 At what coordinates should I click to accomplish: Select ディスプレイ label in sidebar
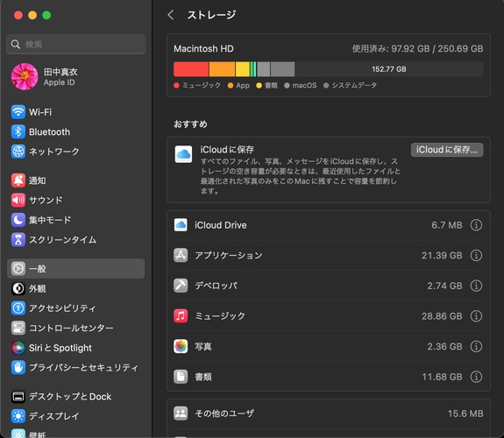point(54,416)
